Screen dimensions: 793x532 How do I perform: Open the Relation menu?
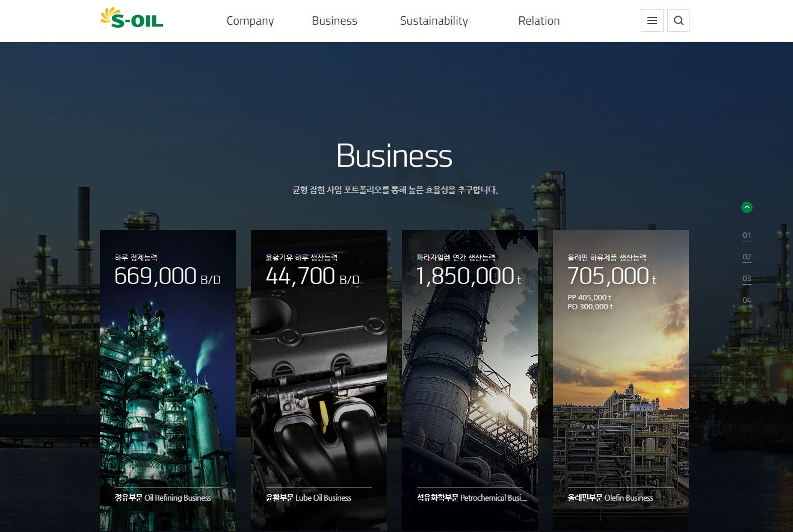(539, 20)
